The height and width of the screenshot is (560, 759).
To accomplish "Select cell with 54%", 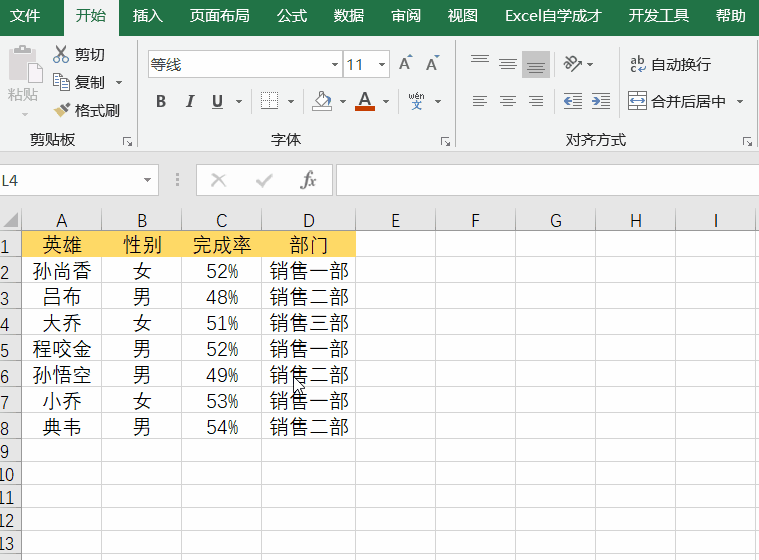I will tap(221, 427).
